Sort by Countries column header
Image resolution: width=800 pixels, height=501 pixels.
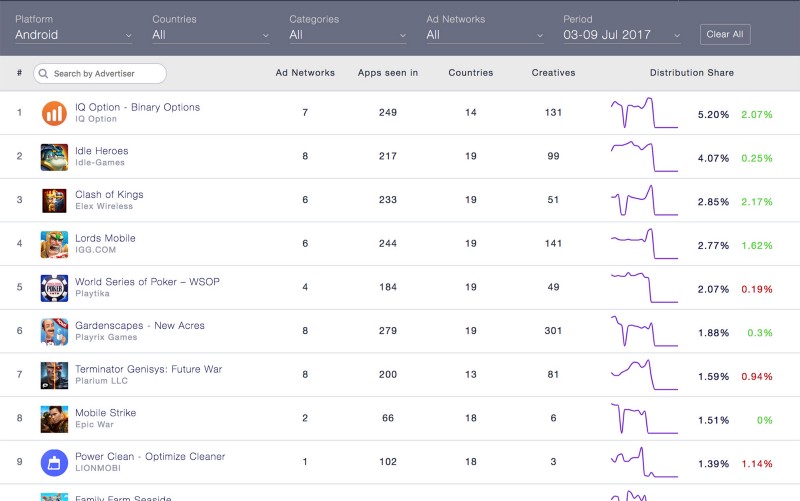coord(471,72)
